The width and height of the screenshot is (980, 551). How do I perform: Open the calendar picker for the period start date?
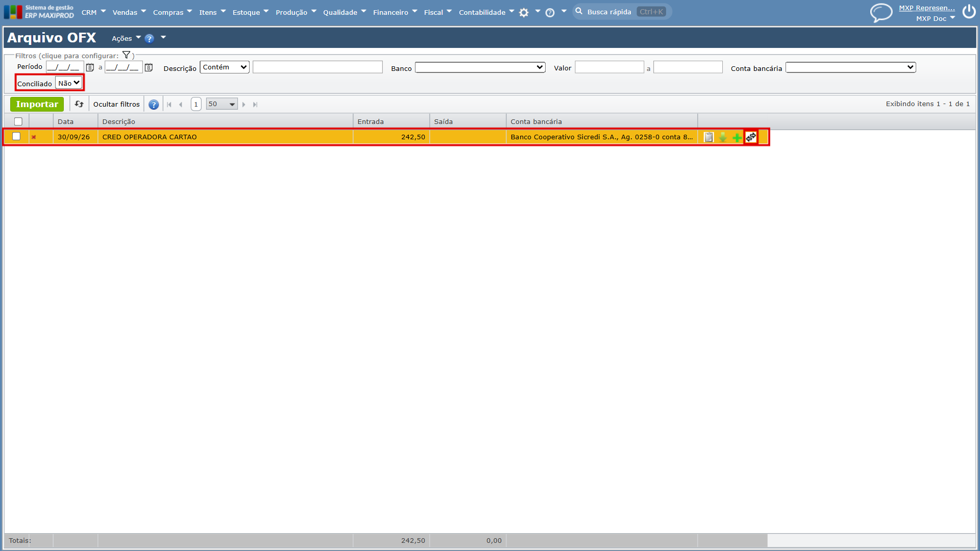[x=90, y=67]
